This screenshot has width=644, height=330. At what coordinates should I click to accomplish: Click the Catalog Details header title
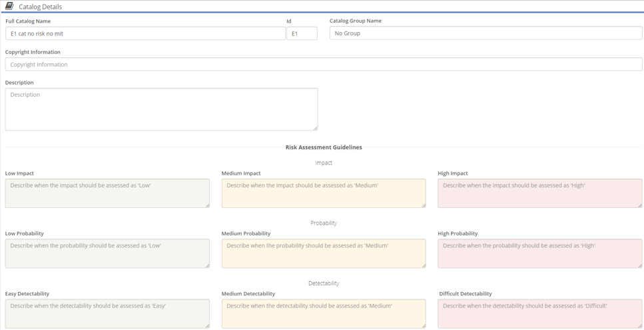40,7
